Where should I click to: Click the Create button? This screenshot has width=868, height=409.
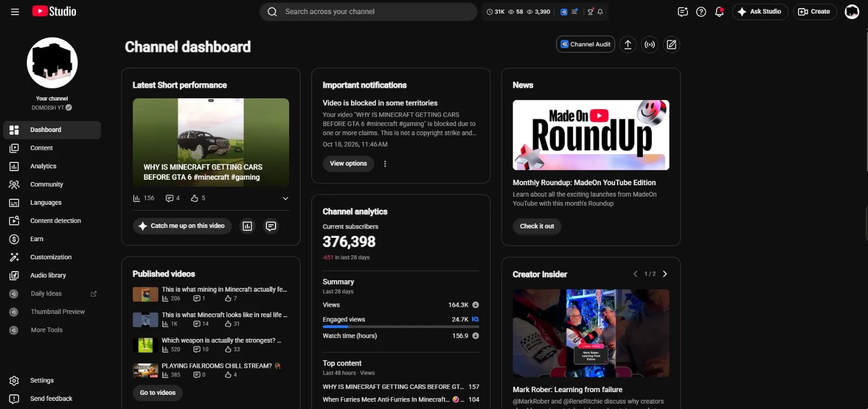pyautogui.click(x=814, y=11)
